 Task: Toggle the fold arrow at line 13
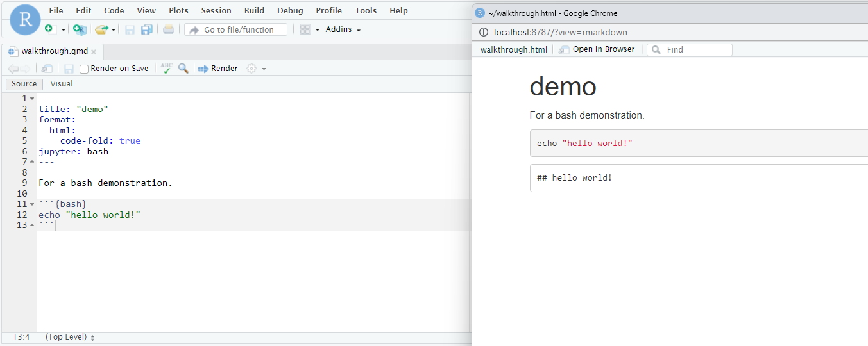pos(32,226)
